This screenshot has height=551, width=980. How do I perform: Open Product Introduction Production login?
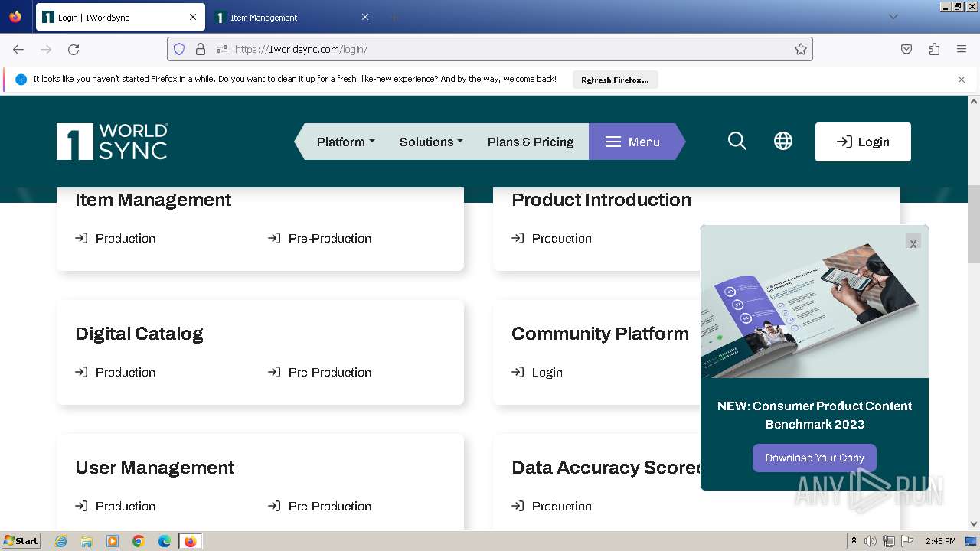tap(551, 238)
